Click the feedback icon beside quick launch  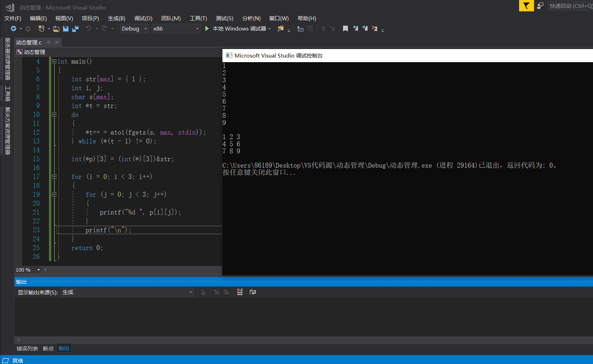[x=540, y=6]
